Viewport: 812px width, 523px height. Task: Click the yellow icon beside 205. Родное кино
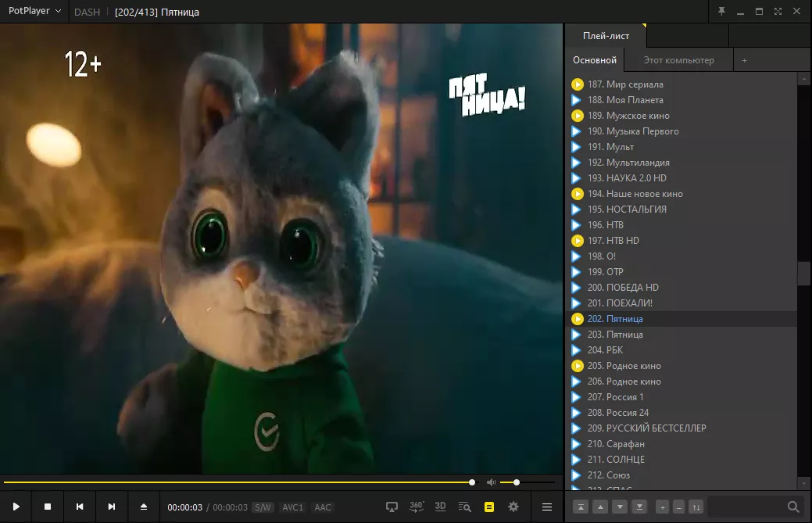coord(577,366)
